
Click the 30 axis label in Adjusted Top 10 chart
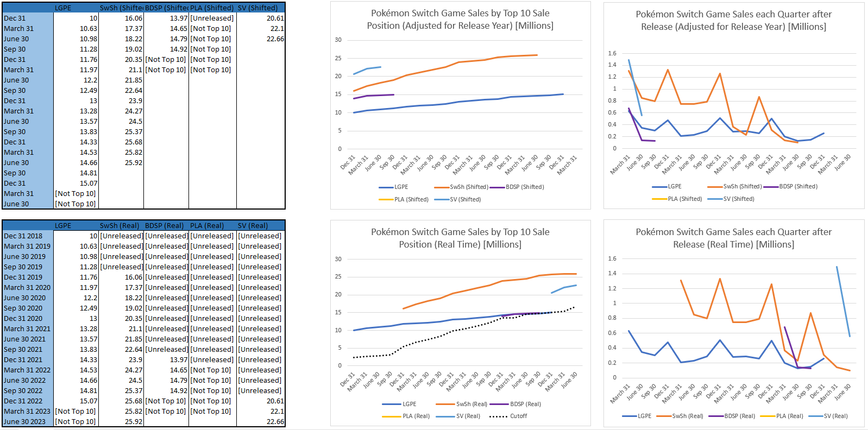pos(338,40)
